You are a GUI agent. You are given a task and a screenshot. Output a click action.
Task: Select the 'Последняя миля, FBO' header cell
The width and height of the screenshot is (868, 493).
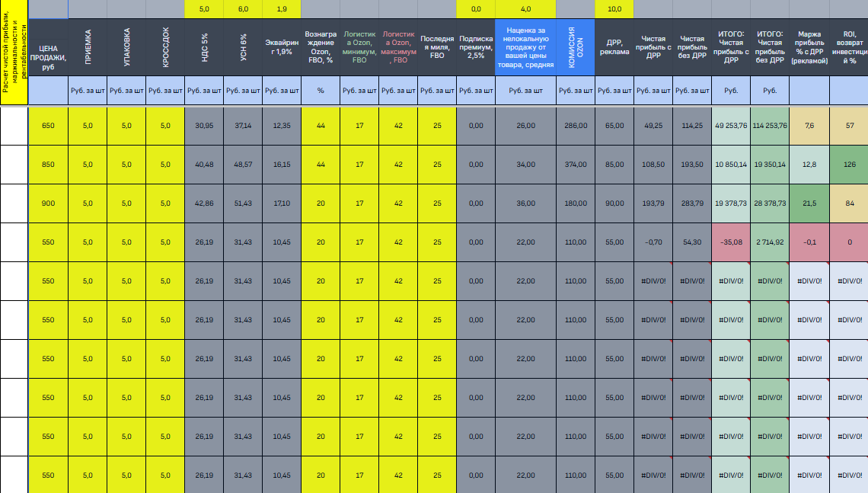pos(437,46)
